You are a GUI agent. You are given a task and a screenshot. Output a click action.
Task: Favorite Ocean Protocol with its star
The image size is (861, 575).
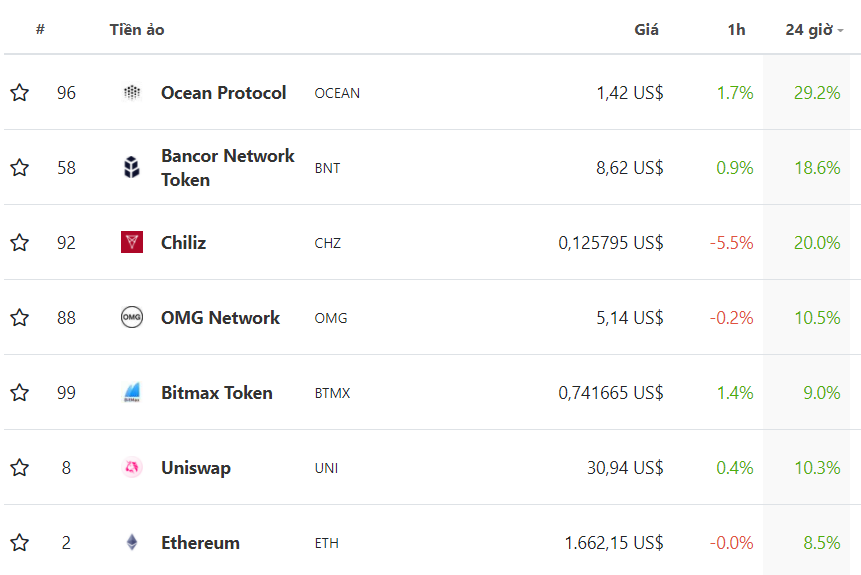pyautogui.click(x=20, y=92)
